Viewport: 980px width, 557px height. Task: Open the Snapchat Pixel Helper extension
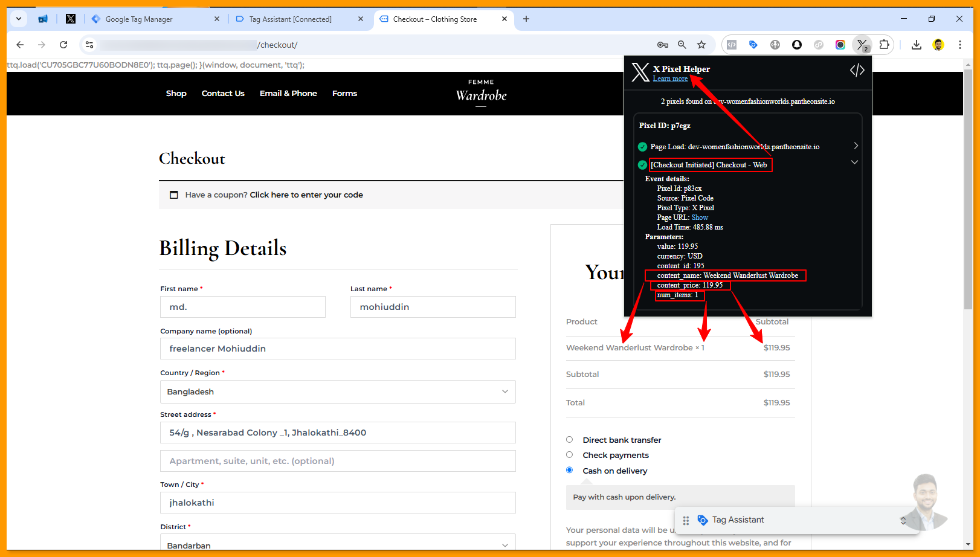797,45
